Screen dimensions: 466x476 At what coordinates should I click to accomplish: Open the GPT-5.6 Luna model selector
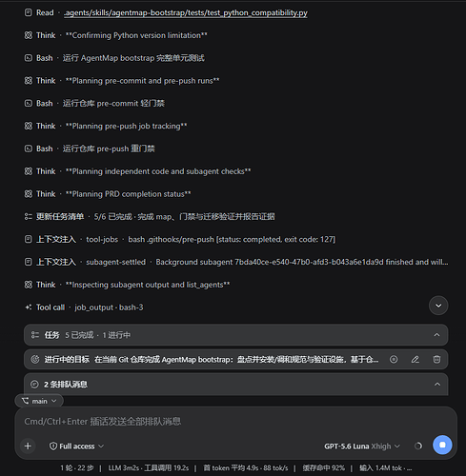coord(362,446)
